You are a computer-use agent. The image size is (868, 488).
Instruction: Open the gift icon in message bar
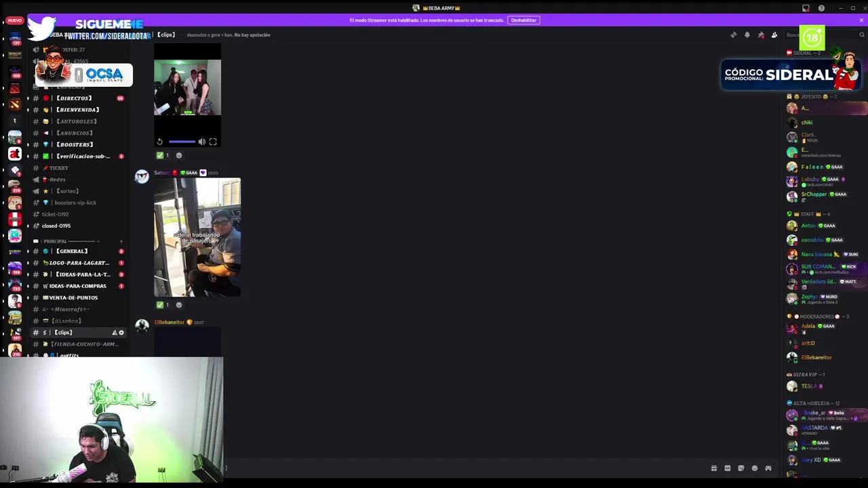(714, 468)
